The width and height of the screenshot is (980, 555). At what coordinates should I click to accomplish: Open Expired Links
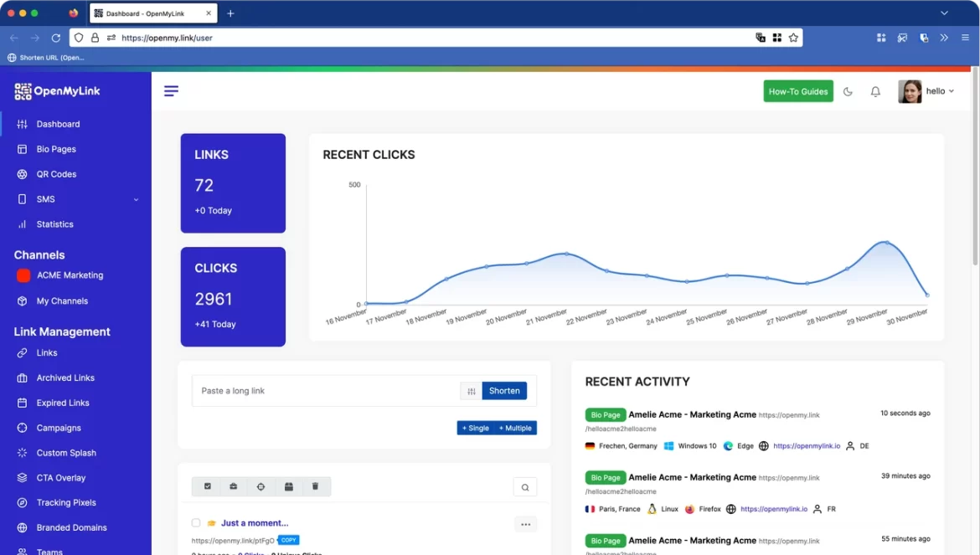(63, 403)
